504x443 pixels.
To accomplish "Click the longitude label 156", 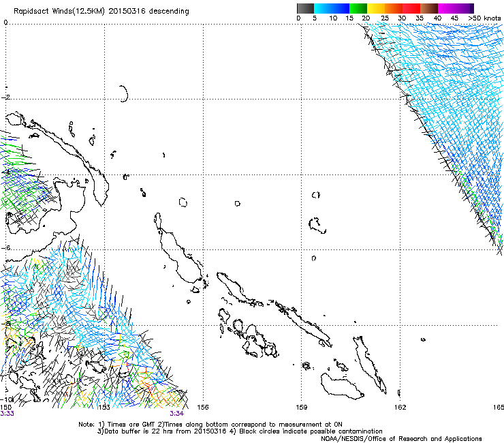I will click(x=203, y=408).
